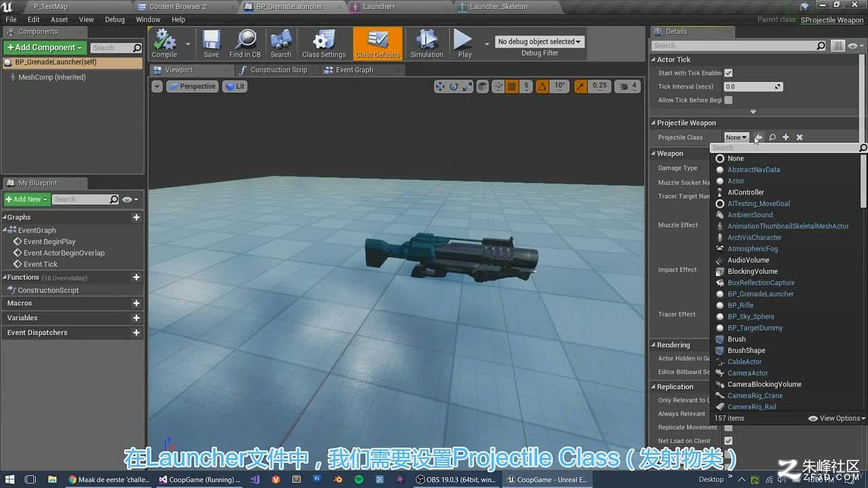
Task: Select MeshComp (Inherited) component
Action: (52, 77)
